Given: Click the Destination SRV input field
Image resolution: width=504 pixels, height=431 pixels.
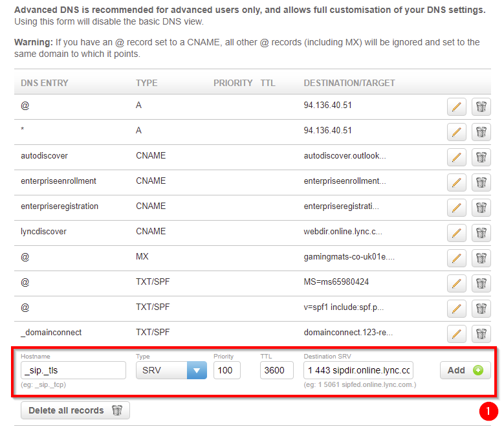Looking at the screenshot, I should (x=358, y=370).
